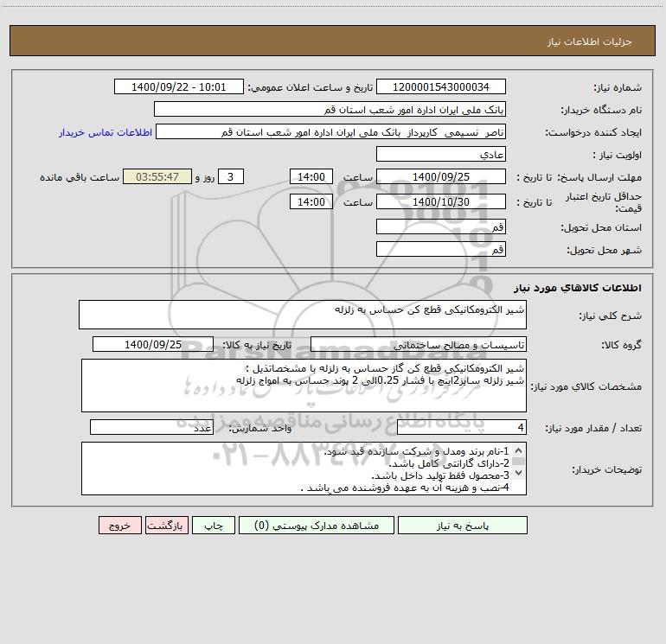
Task: Click the goods need date 1400/09/25 field
Action: tap(153, 344)
